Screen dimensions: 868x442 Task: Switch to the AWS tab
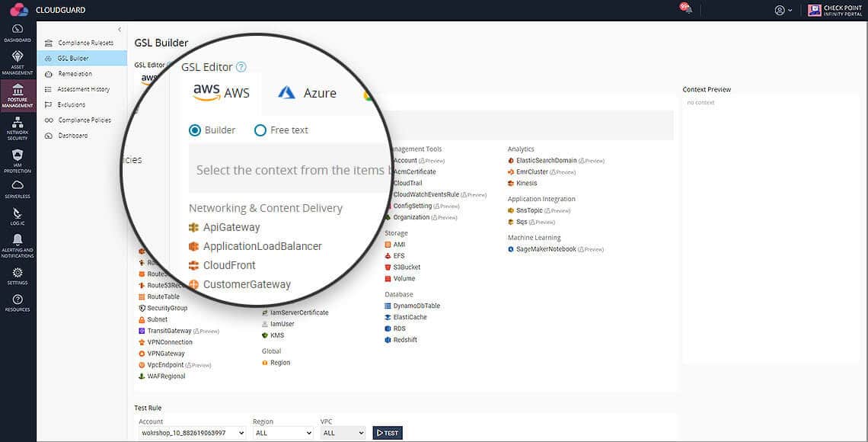coord(222,92)
